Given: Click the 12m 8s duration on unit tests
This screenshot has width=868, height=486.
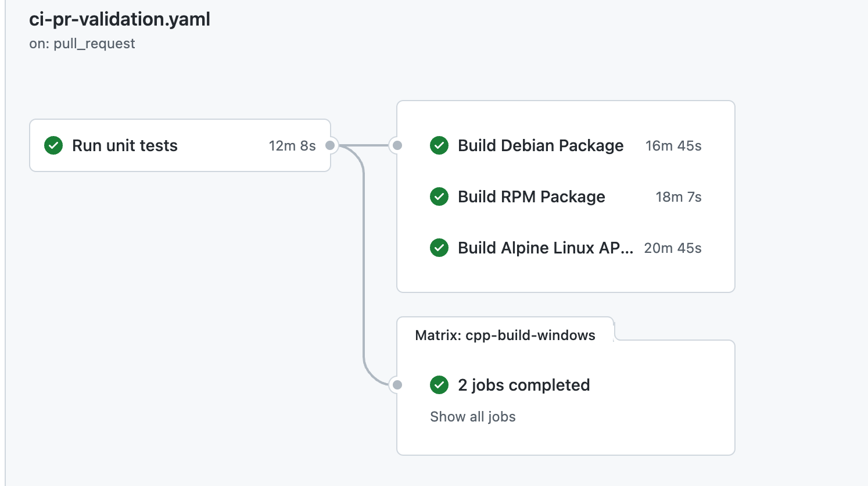Looking at the screenshot, I should [x=292, y=146].
